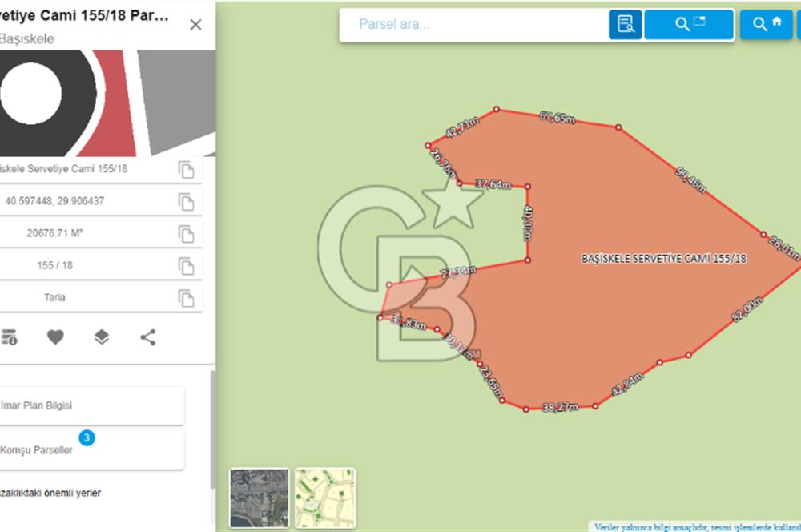Copy the Tarla land type
This screenshot has height=532, width=801.
pyautogui.click(x=186, y=298)
